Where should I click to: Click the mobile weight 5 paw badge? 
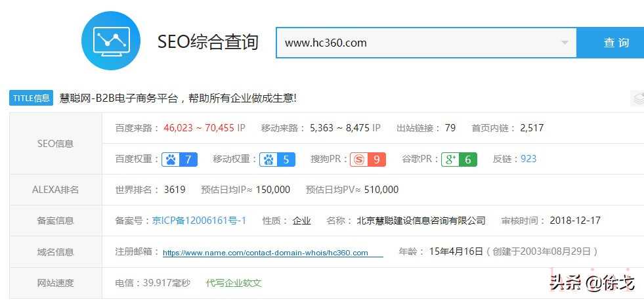[x=277, y=159]
